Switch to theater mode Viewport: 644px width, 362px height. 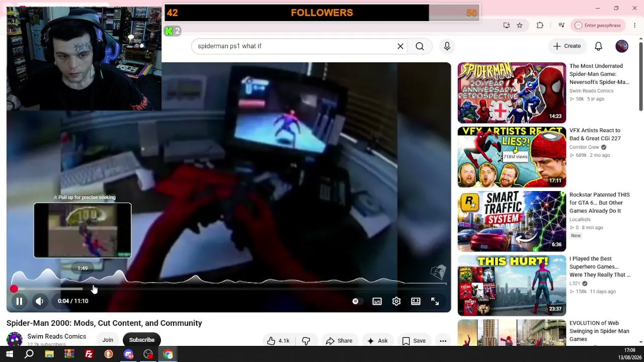pyautogui.click(x=416, y=301)
